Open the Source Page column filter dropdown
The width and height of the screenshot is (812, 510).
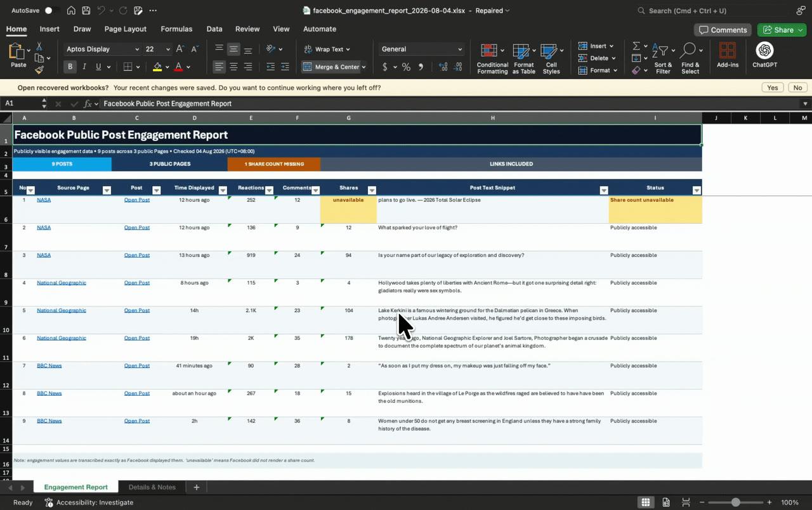point(107,190)
